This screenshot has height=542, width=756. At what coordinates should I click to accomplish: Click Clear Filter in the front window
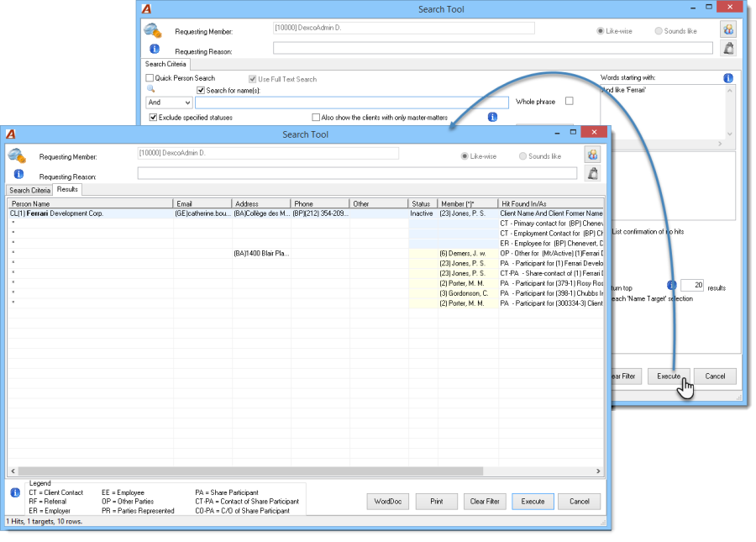click(x=485, y=502)
